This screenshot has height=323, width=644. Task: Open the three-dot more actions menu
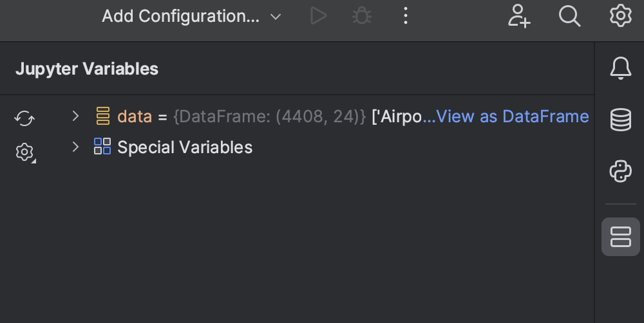(405, 16)
